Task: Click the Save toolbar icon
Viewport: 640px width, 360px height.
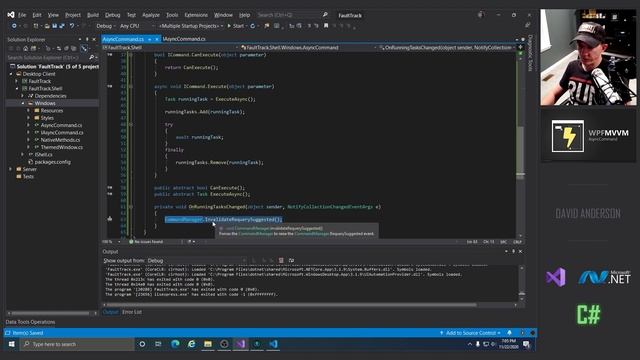Action: click(54, 26)
